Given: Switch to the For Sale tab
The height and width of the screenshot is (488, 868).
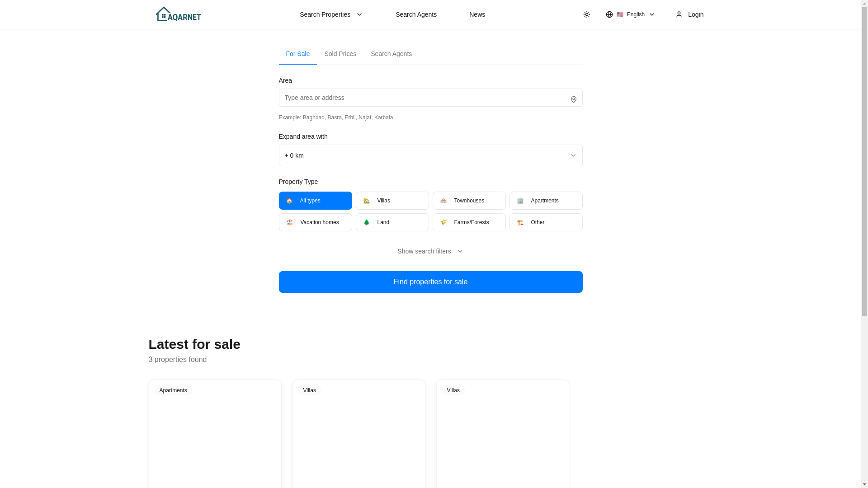Looking at the screenshot, I should pyautogui.click(x=297, y=54).
